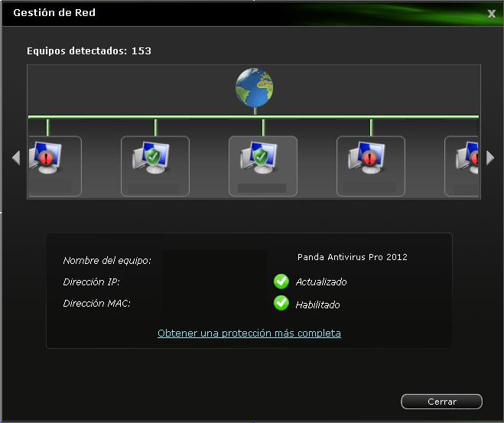
Task: Click the 'Dirección MAC:' label
Action: [x=97, y=303]
